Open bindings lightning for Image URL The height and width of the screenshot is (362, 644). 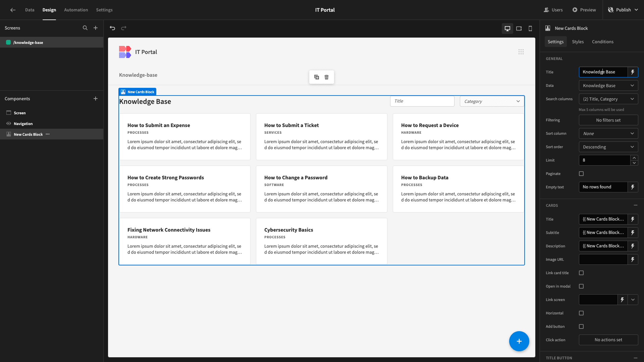tap(633, 259)
